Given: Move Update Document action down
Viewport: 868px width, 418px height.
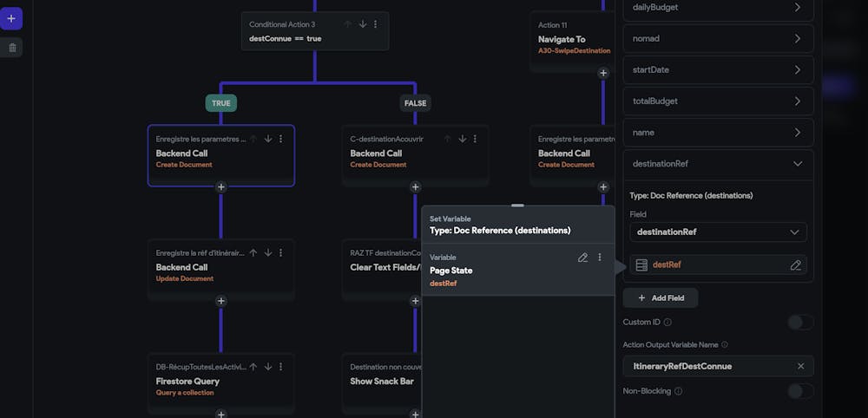Looking at the screenshot, I should pyautogui.click(x=268, y=252).
